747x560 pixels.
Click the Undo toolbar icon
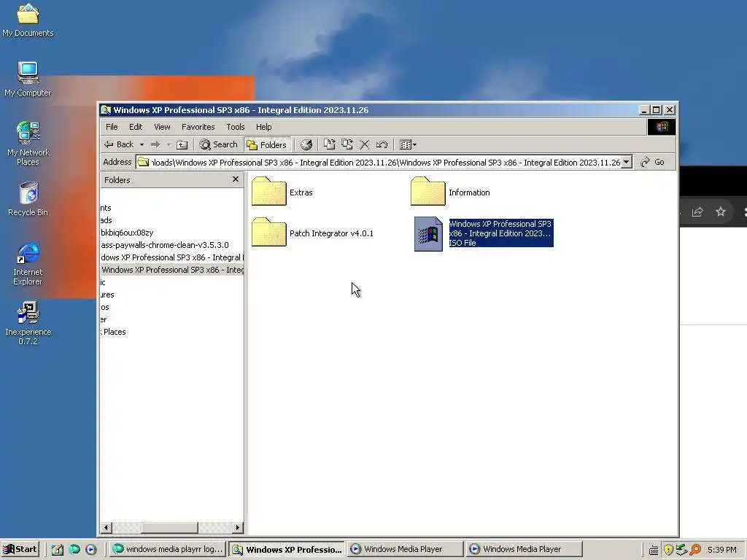(382, 144)
